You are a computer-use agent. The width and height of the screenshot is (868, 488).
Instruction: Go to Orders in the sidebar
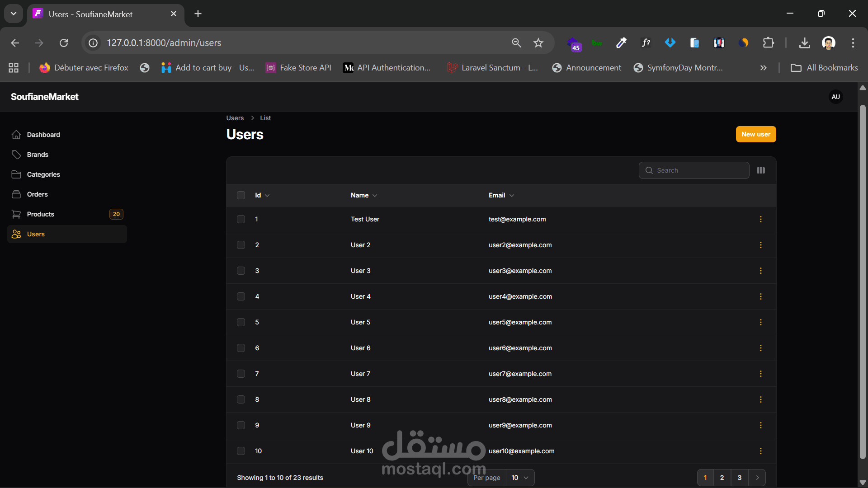37,194
